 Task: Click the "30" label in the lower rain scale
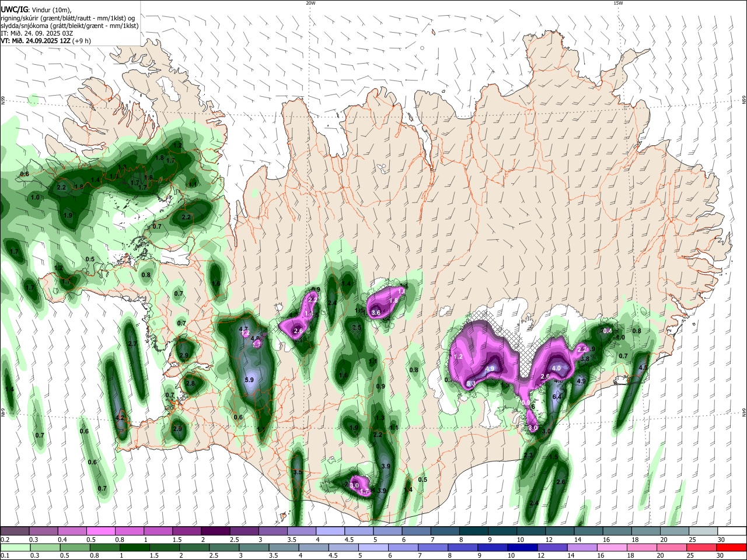pyautogui.click(x=721, y=556)
